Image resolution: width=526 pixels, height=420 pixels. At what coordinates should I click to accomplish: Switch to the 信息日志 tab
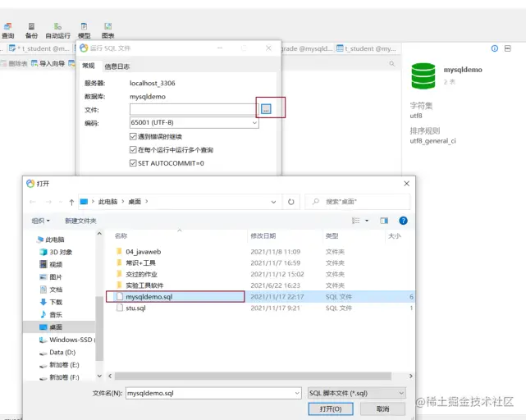coord(117,66)
